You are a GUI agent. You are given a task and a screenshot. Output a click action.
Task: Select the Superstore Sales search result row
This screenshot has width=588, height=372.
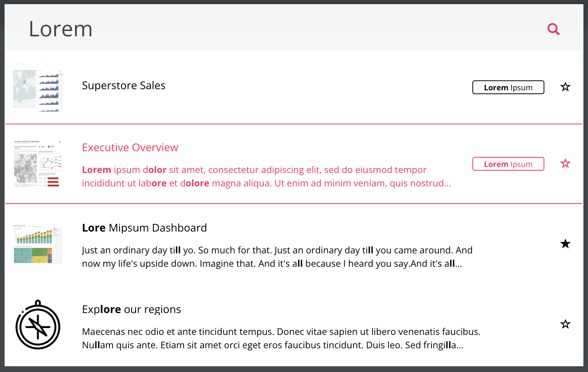tap(294, 87)
